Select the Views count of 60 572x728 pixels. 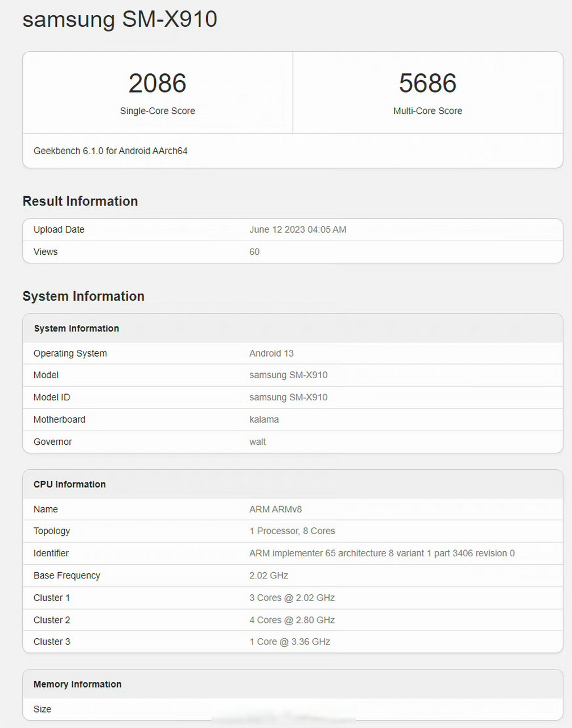click(254, 251)
